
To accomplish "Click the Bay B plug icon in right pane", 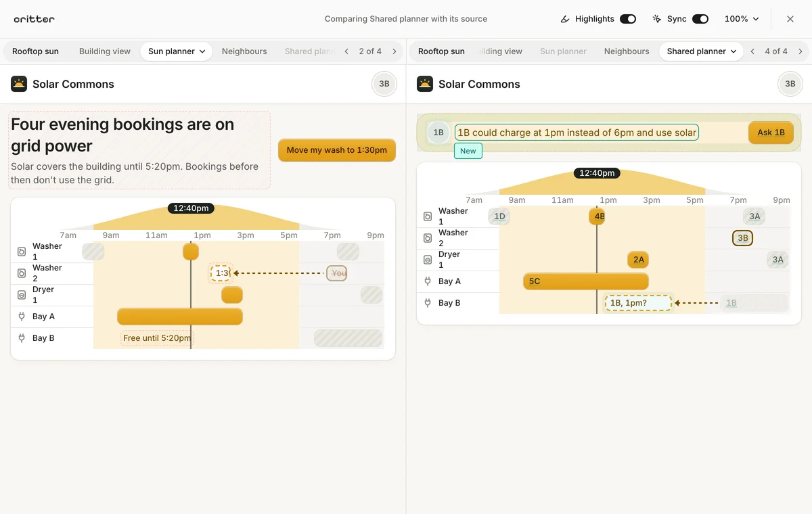I will click(428, 303).
